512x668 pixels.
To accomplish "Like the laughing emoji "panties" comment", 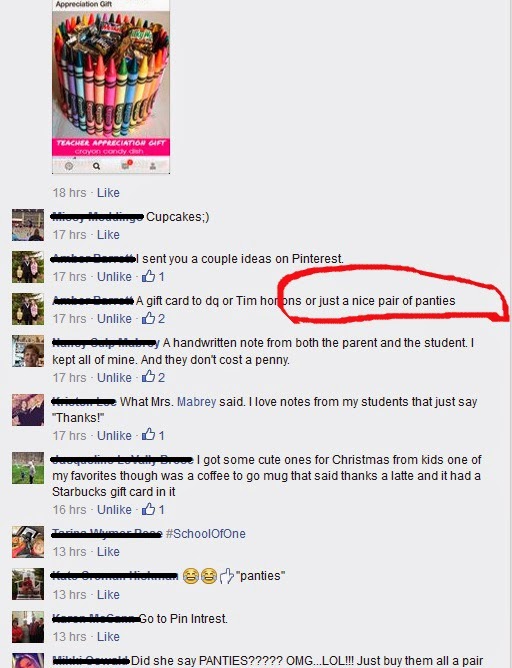I will (108, 594).
